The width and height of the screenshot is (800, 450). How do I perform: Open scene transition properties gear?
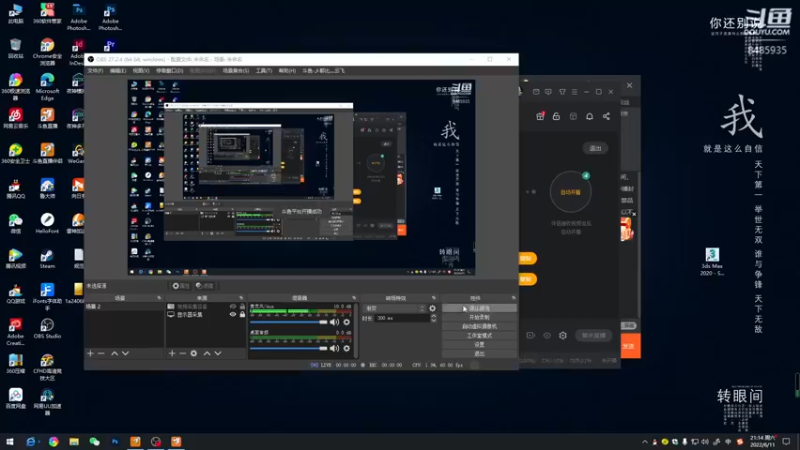pyautogui.click(x=433, y=308)
